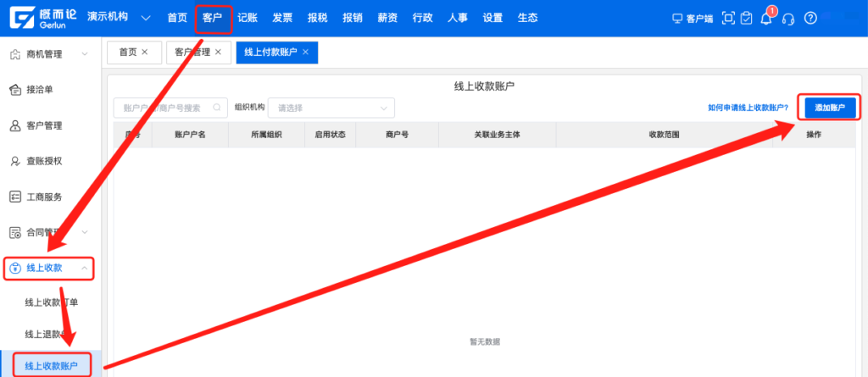Collapse the 线上收款 chevron
This screenshot has height=377, width=868.
85,268
